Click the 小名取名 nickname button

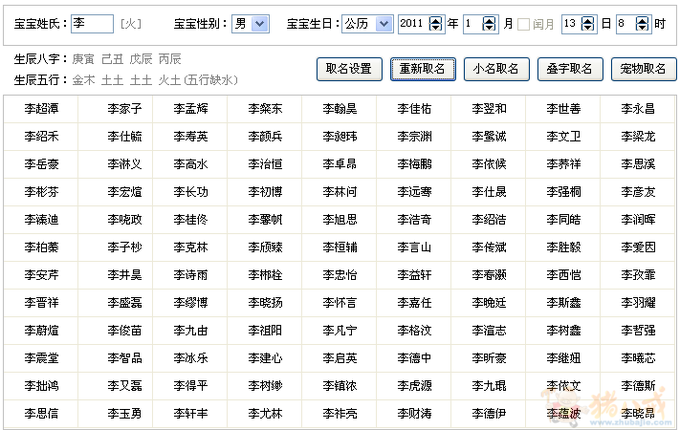pyautogui.click(x=497, y=69)
